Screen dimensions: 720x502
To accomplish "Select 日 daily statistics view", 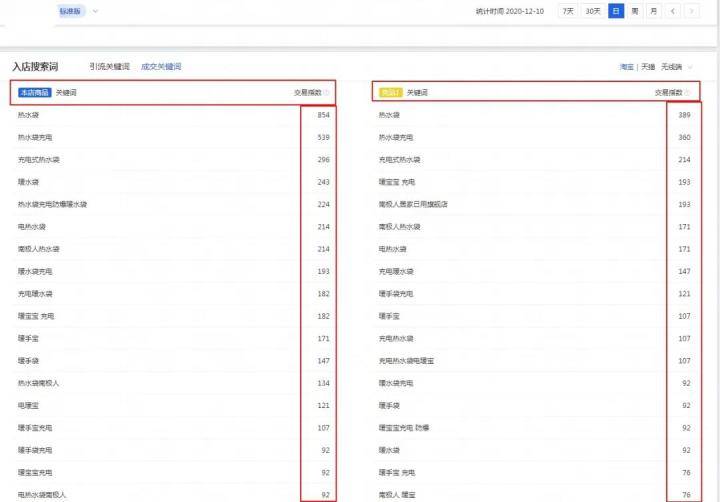I will click(616, 11).
